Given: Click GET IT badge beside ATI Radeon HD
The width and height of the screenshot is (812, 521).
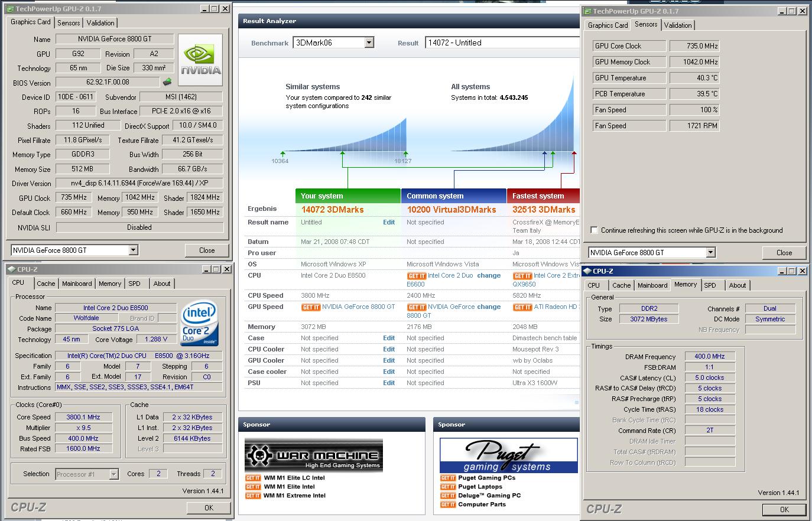Looking at the screenshot, I should pyautogui.click(x=522, y=307).
